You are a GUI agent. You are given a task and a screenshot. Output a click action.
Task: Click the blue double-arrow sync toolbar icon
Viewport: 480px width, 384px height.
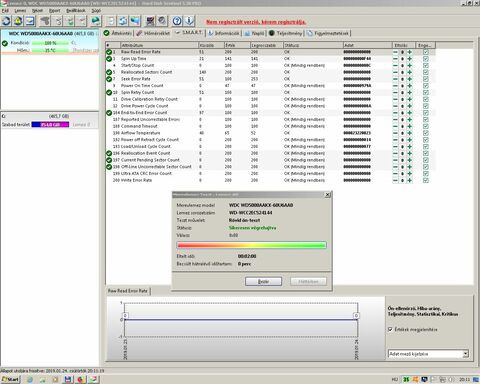pos(123,21)
